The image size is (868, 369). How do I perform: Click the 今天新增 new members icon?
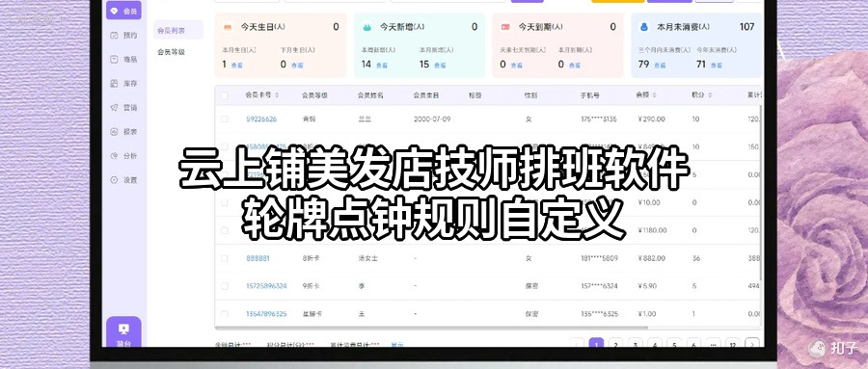(x=366, y=27)
